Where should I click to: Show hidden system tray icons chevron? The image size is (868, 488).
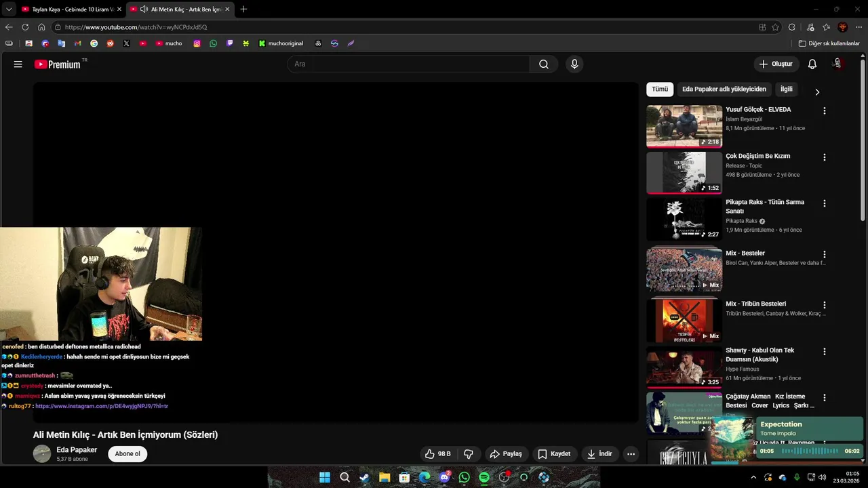click(753, 477)
